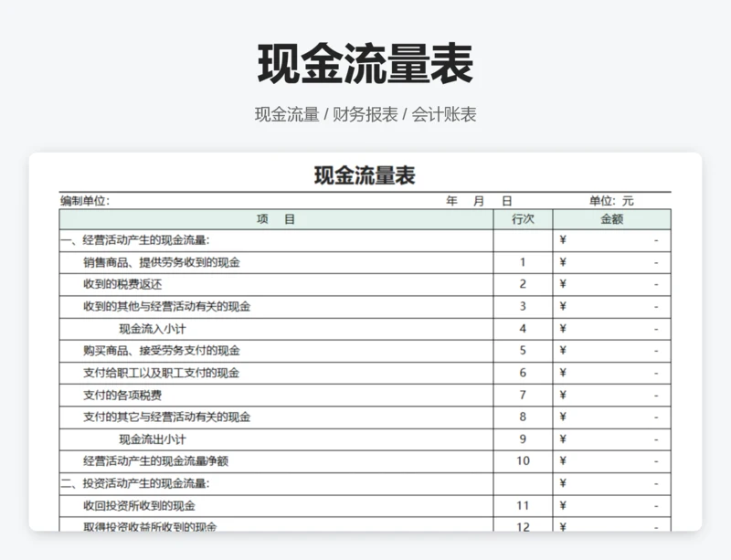
Task: Select amount cell for 经营活动产生的现金流量净额
Action: 612,461
